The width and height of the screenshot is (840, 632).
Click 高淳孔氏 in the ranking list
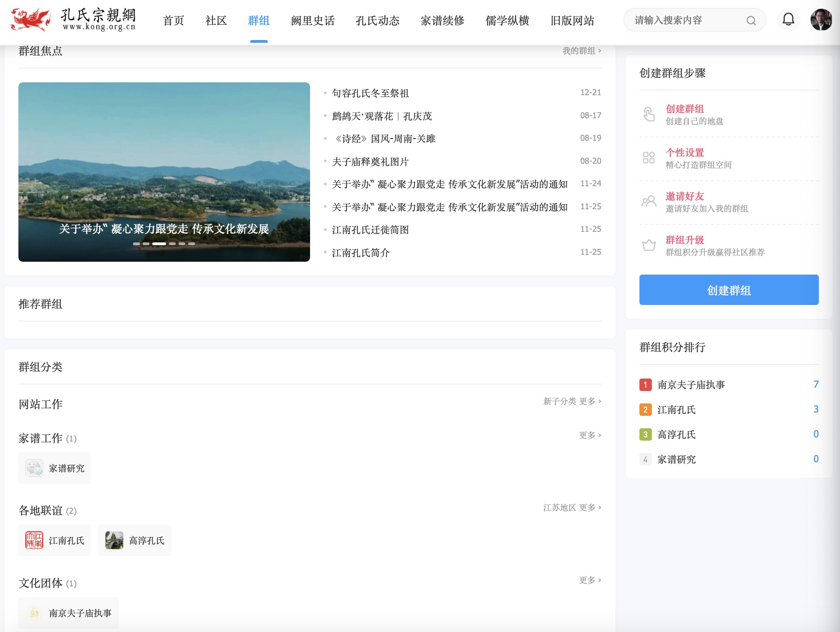tap(676, 434)
